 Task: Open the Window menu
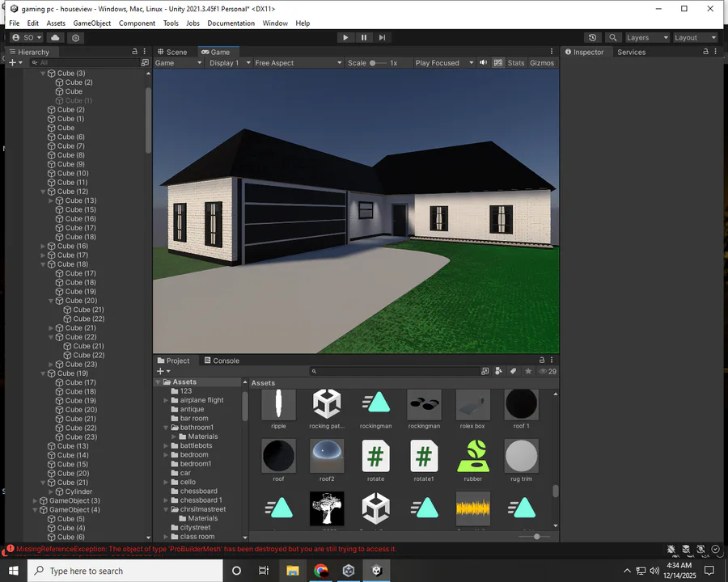[275, 23]
